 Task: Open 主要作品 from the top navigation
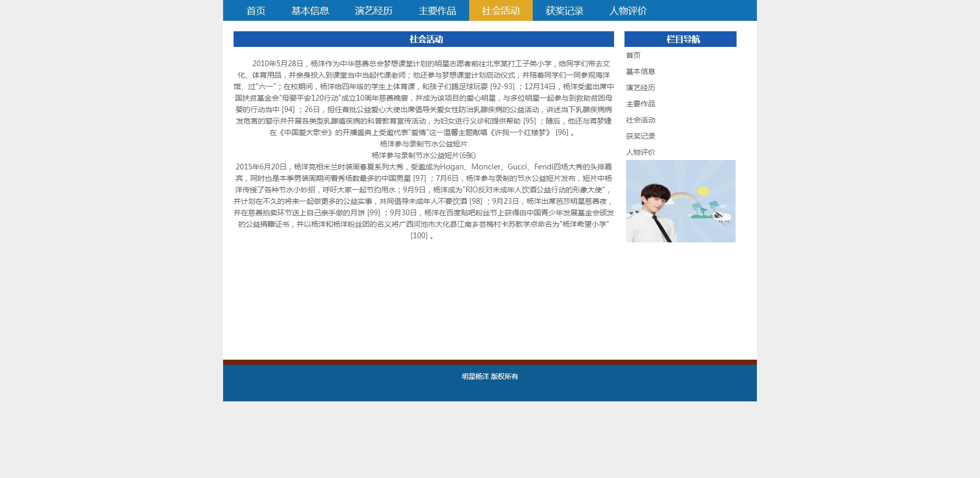437,10
